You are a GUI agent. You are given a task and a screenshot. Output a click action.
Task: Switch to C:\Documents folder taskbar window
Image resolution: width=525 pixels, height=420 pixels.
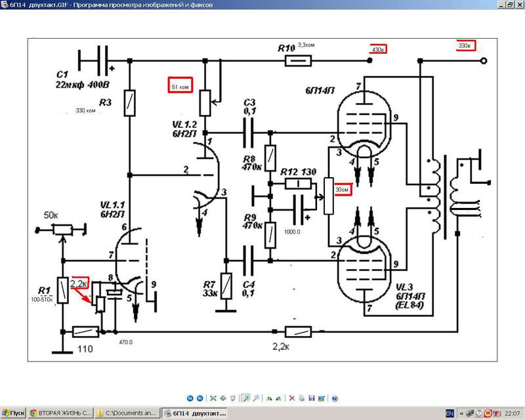click(x=127, y=413)
